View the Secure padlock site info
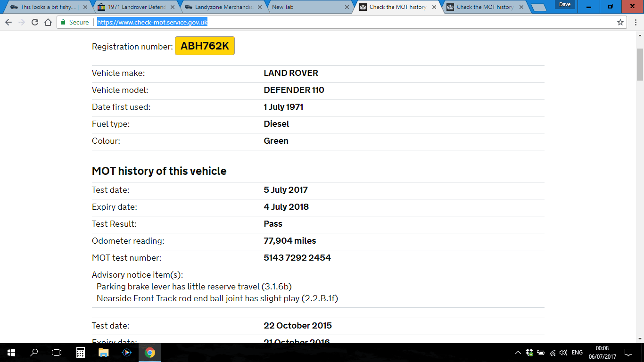Screen dimensions: 644x362 (x=74, y=22)
